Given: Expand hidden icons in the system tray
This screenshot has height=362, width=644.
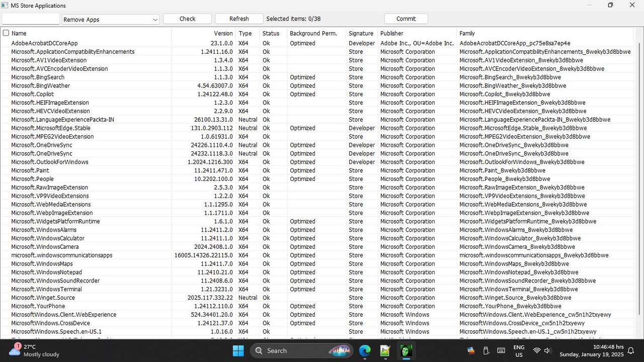Looking at the screenshot, I should point(471,350).
